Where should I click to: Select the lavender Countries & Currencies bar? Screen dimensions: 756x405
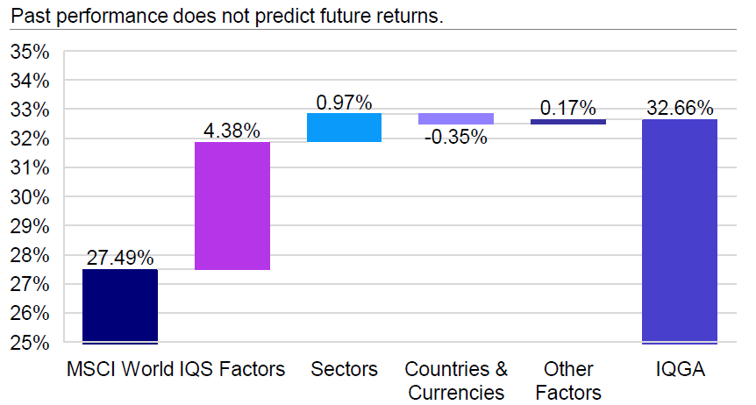point(456,119)
